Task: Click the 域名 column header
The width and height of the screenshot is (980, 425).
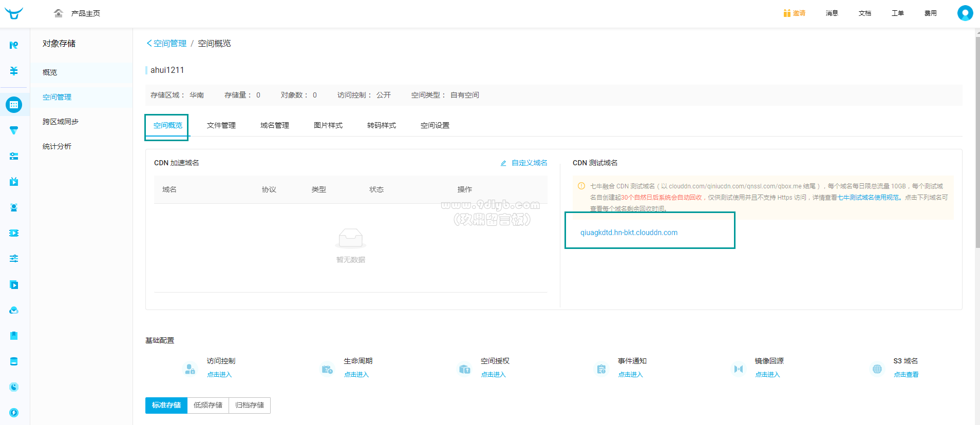Action: 169,189
